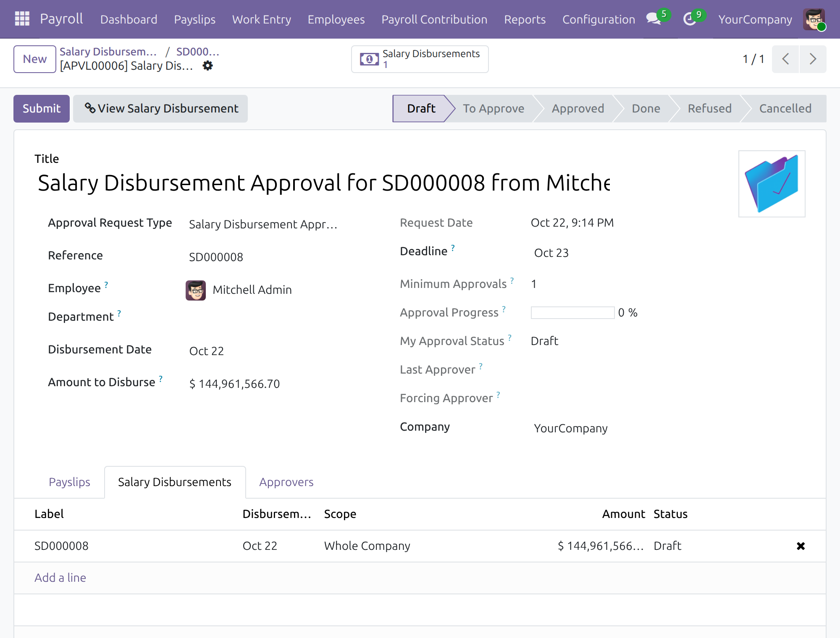Show Employee field help tooltip icon

[106, 285]
